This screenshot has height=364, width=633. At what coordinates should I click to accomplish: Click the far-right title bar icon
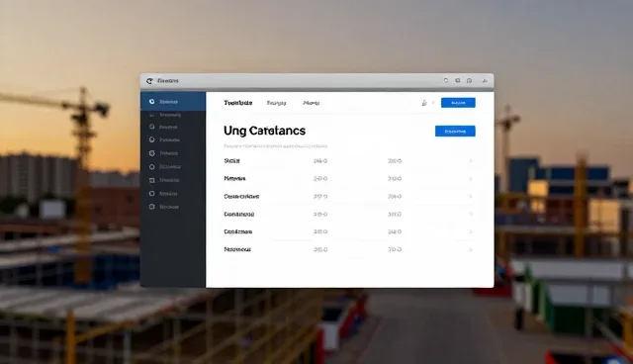pyautogui.click(x=485, y=81)
